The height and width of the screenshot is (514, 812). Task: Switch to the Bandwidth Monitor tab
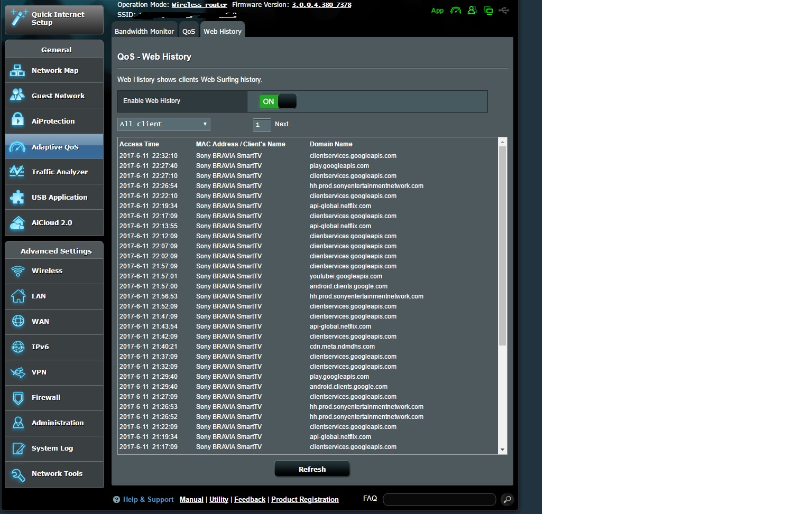(144, 31)
